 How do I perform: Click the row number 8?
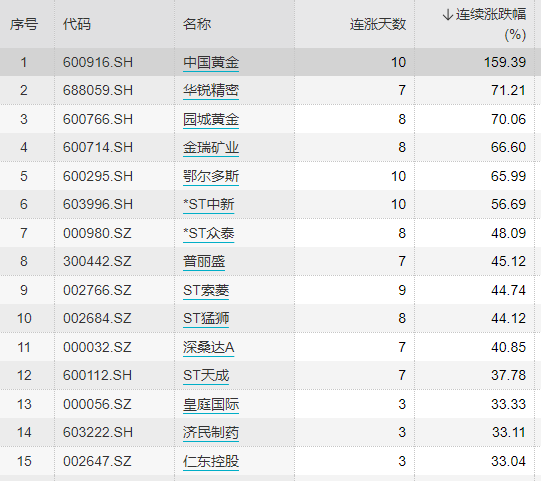(x=23, y=261)
